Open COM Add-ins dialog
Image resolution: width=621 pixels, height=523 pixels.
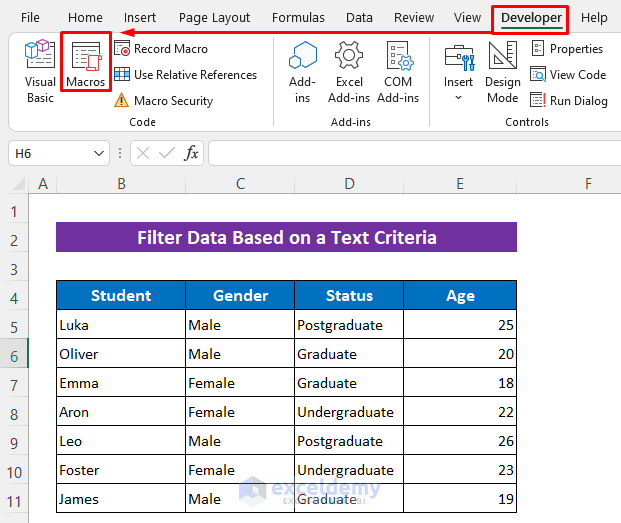pos(398,72)
